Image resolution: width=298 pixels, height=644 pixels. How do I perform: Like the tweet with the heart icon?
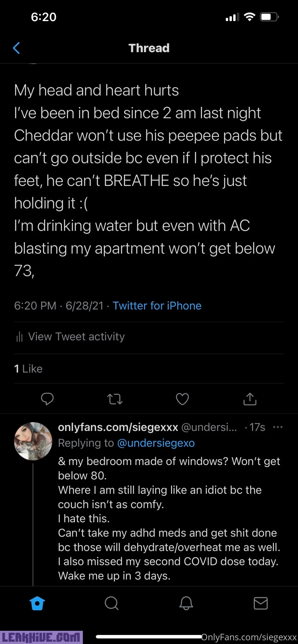182,399
